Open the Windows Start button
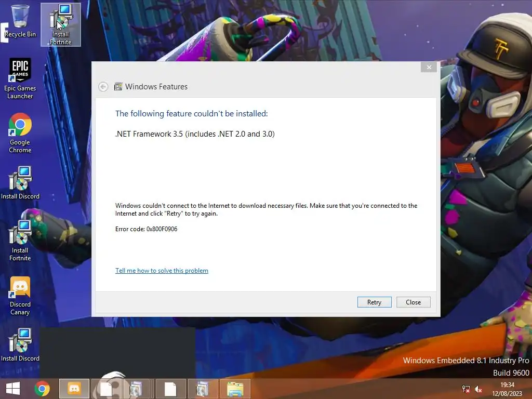 [x=13, y=389]
